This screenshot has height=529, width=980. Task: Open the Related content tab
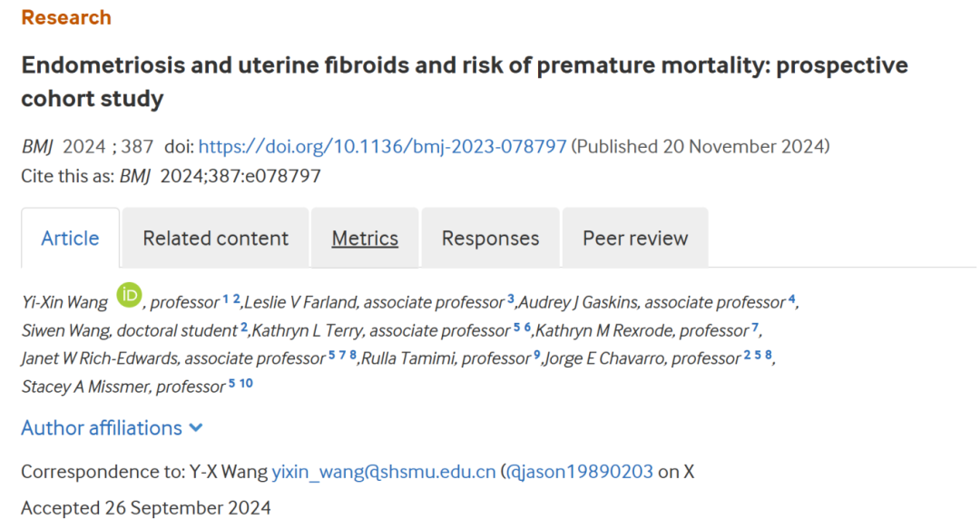click(216, 239)
